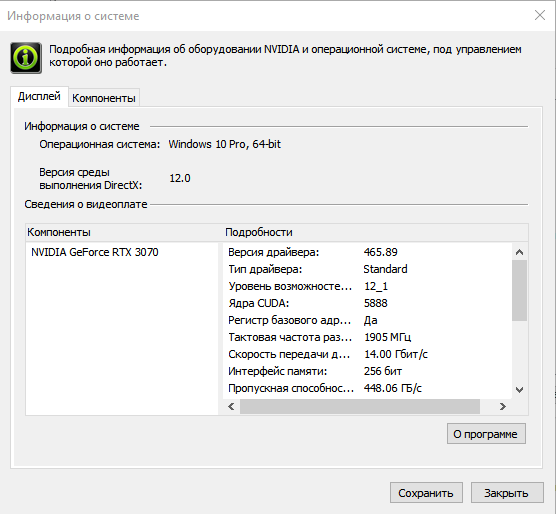Click the scroll right arrow in details
This screenshot has height=514, width=556.
[502, 406]
